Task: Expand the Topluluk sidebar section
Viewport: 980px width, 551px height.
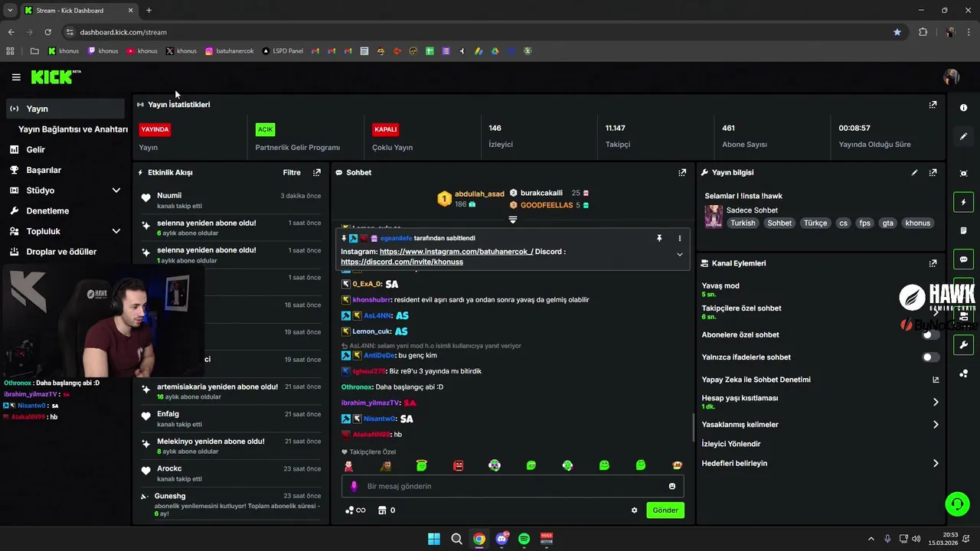Action: [116, 231]
